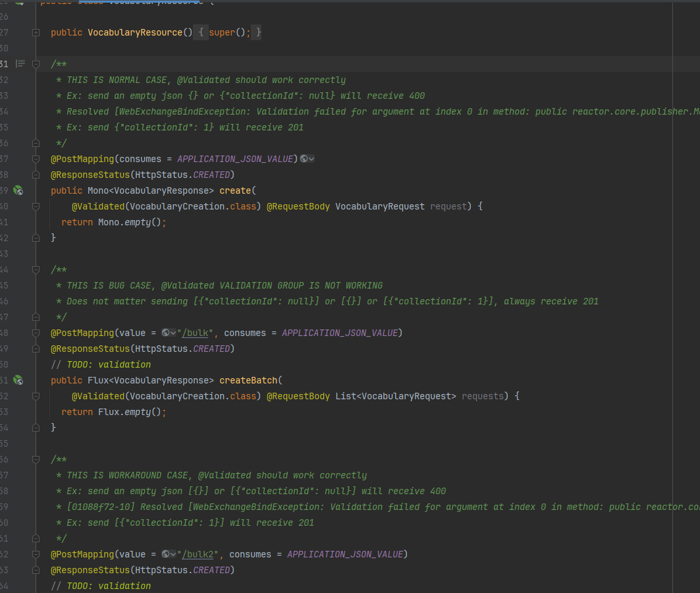Screen dimensions: 700x593
Task: Click the dropdown chevron of globe icon before "/bulk"
Action: (x=173, y=333)
